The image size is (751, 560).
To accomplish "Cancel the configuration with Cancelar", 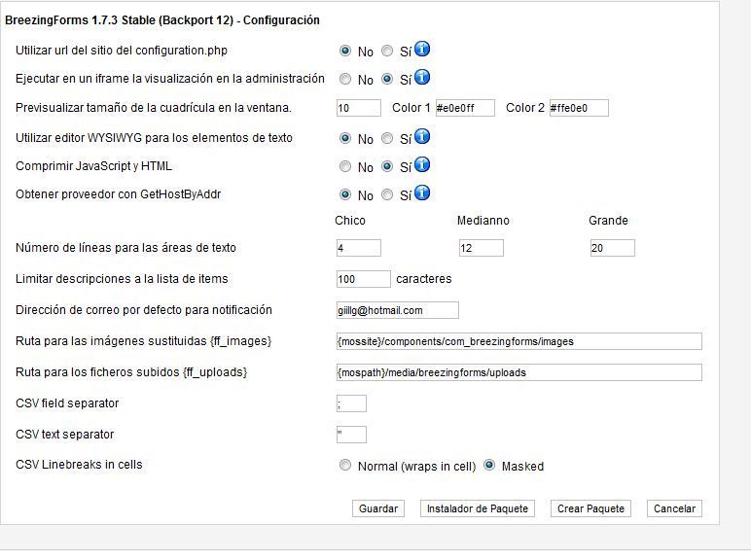I will point(674,508).
